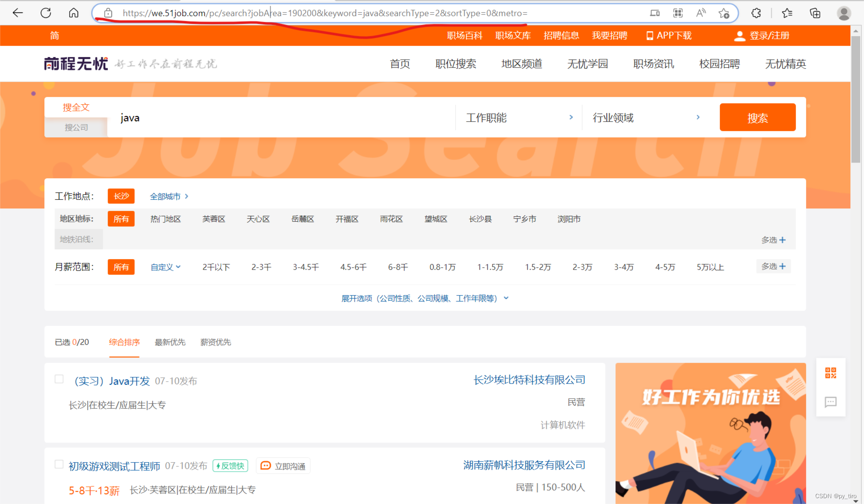Toggle the 长沙 work location filter chip
864x504 pixels.
[x=121, y=196]
